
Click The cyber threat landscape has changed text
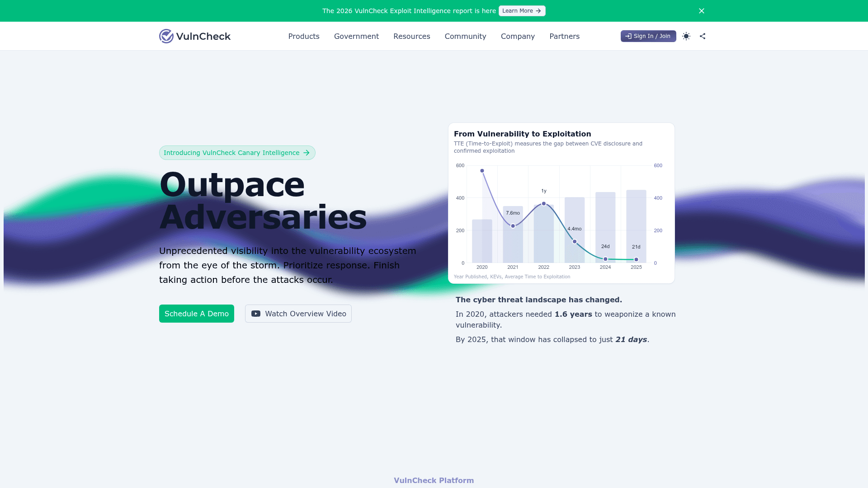[539, 300]
